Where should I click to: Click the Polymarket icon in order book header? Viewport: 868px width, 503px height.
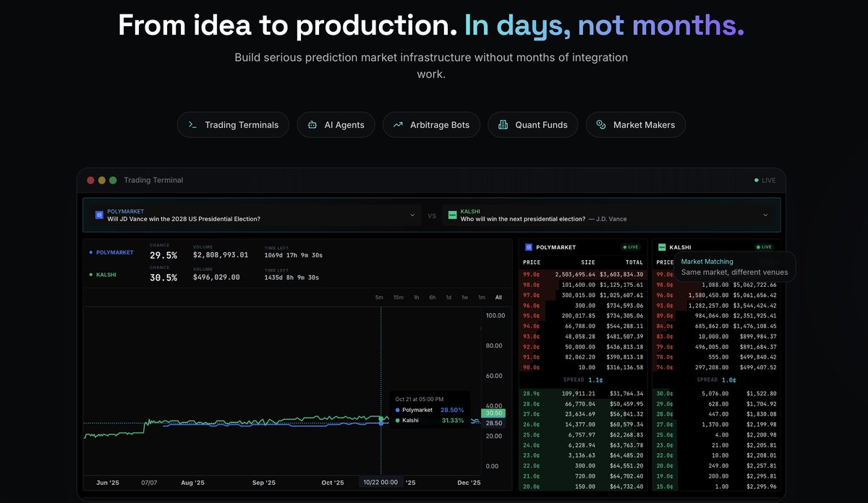[529, 247]
